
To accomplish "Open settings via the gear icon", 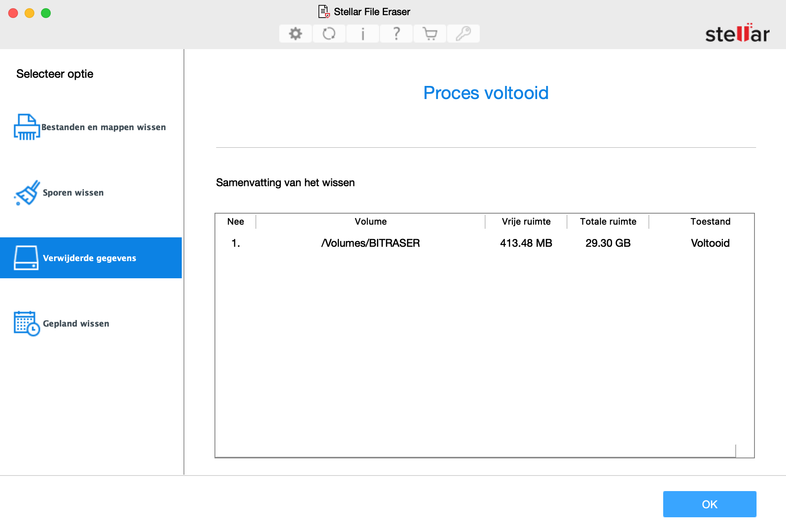I will coord(296,34).
